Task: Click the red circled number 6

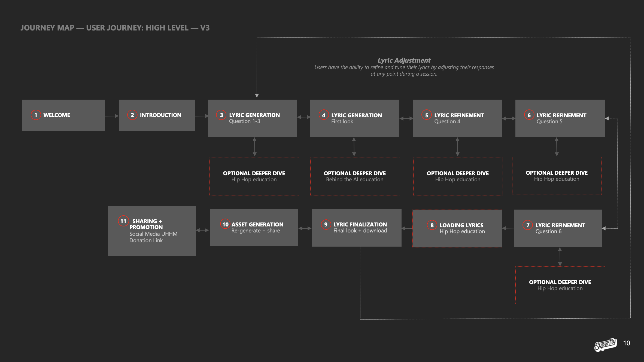Action: click(x=529, y=115)
